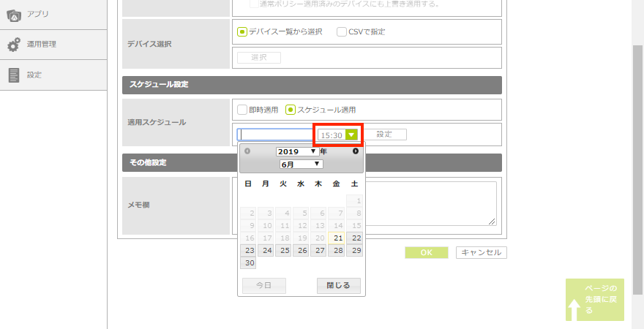The height and width of the screenshot is (329, 644).
Task: Select 即時適用 radio option
Action: pyautogui.click(x=242, y=110)
